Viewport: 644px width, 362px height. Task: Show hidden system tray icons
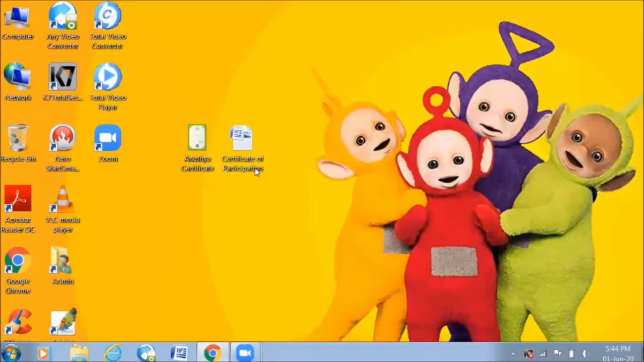tap(513, 354)
